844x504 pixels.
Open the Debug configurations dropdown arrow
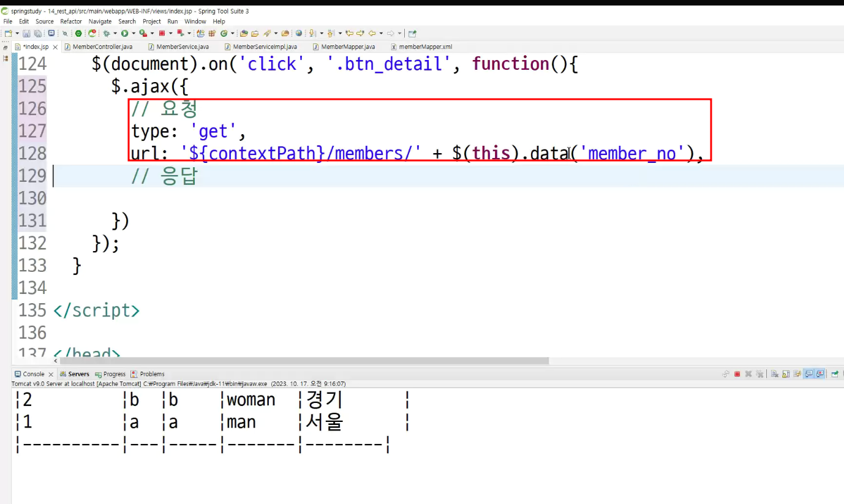(x=115, y=33)
